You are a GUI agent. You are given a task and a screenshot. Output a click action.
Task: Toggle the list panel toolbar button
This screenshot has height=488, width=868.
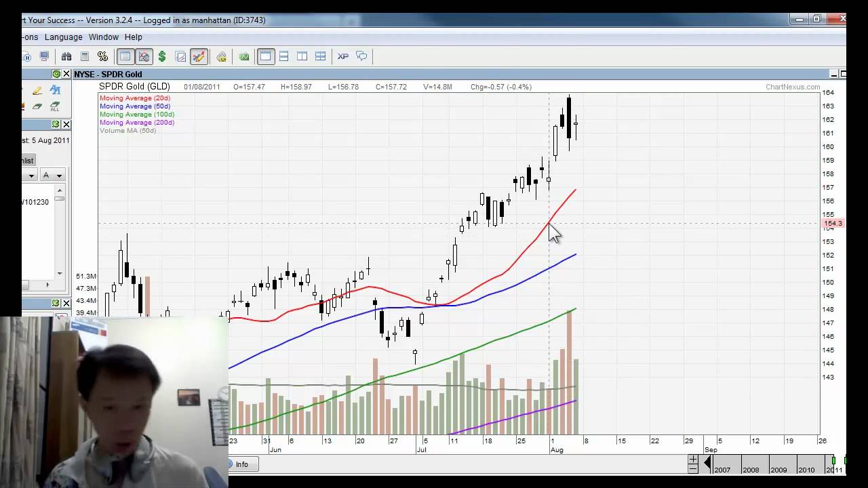click(x=125, y=56)
